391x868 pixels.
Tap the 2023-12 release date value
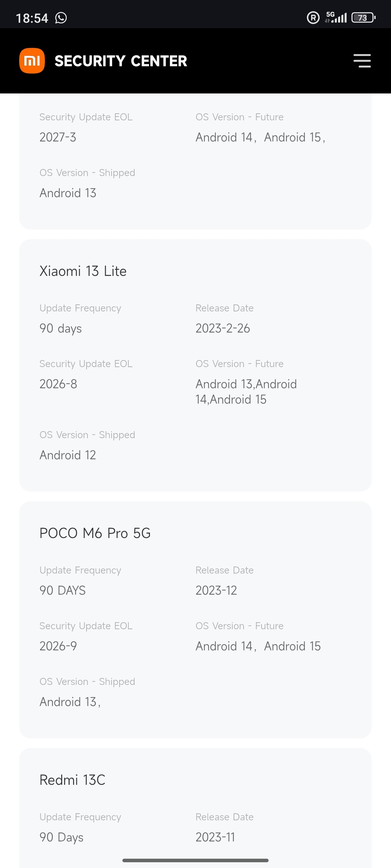tap(216, 591)
